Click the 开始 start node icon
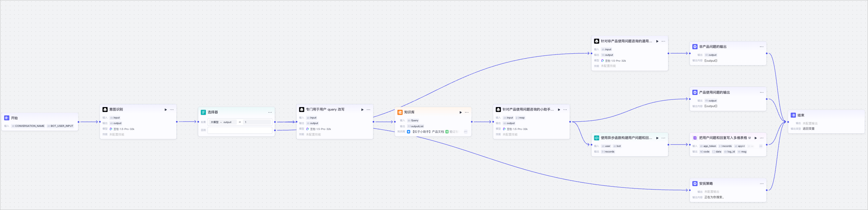Viewport: 868px width, 210px height. [7, 118]
